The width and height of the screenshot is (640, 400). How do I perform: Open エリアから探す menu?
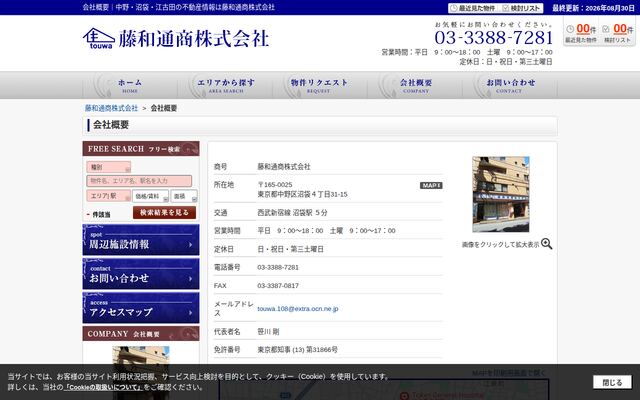(226, 85)
